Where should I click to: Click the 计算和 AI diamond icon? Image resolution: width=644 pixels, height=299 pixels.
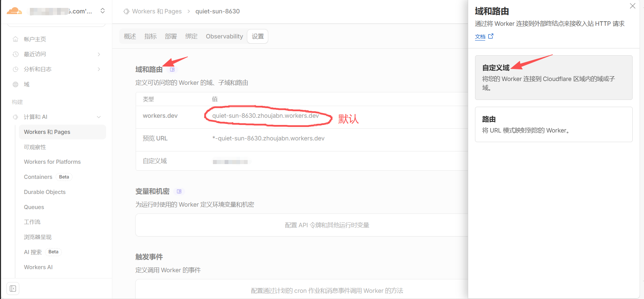click(15, 117)
